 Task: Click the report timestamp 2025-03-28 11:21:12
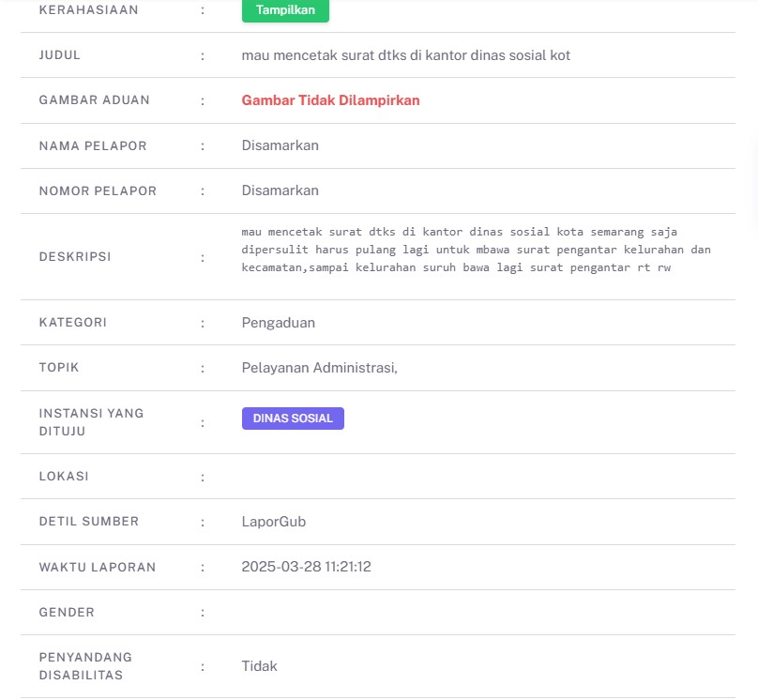click(x=306, y=567)
